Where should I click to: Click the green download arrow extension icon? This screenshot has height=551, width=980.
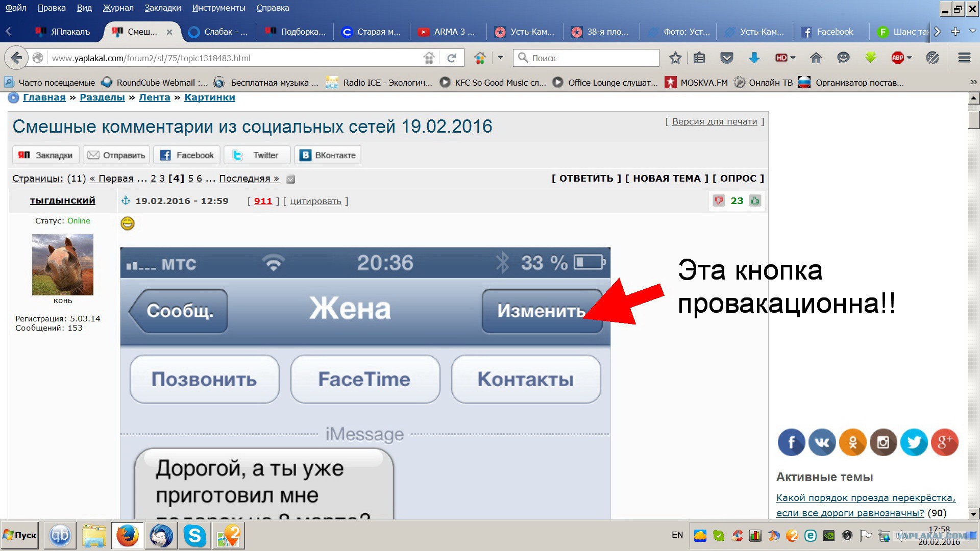click(870, 58)
